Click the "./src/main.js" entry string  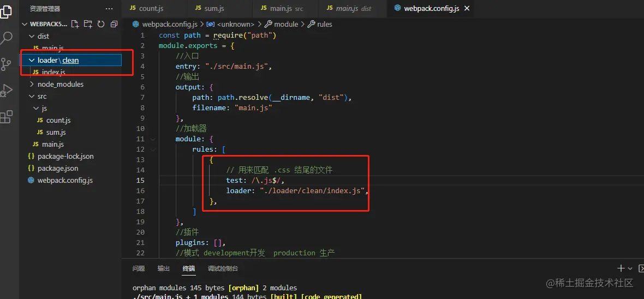tap(236, 66)
